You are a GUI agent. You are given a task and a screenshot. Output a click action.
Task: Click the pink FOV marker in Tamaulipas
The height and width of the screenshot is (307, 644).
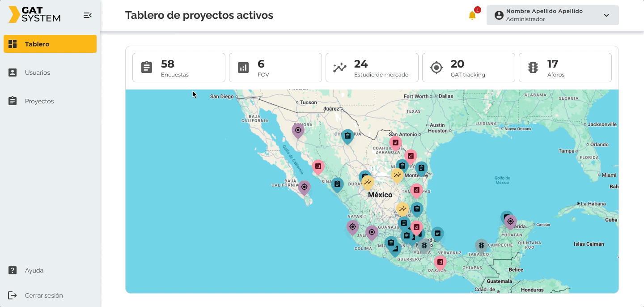pyautogui.click(x=416, y=190)
